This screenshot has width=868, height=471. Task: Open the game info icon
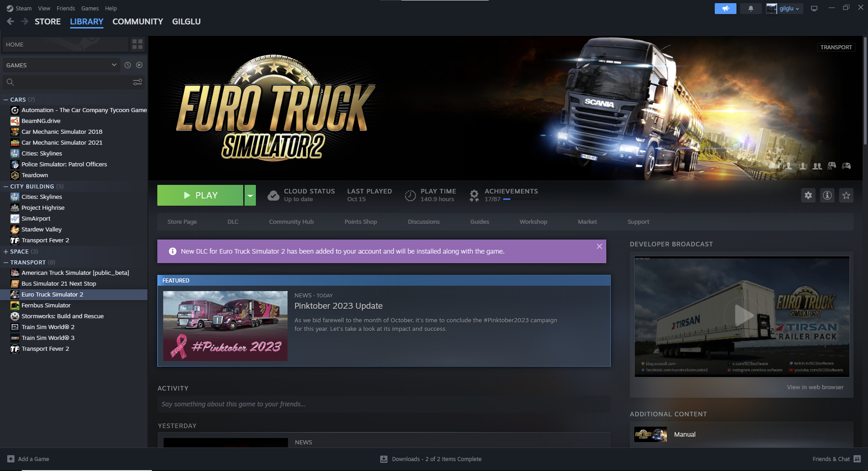(827, 195)
